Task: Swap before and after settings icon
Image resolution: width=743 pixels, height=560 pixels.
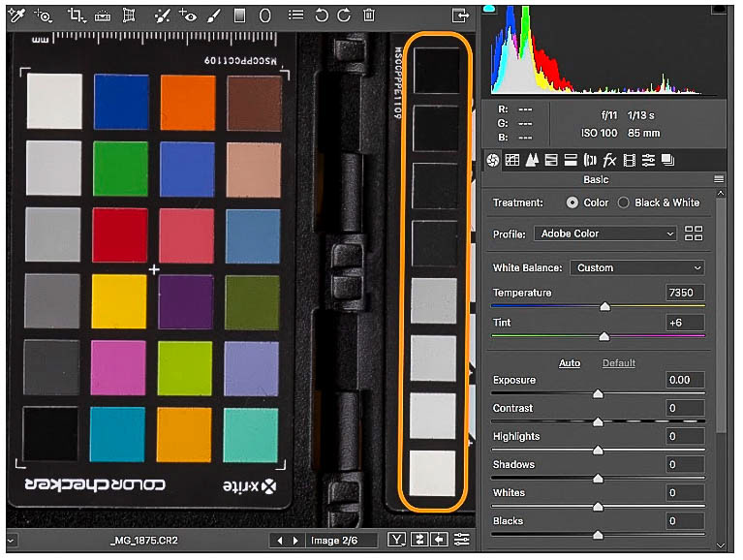Action: (x=418, y=540)
